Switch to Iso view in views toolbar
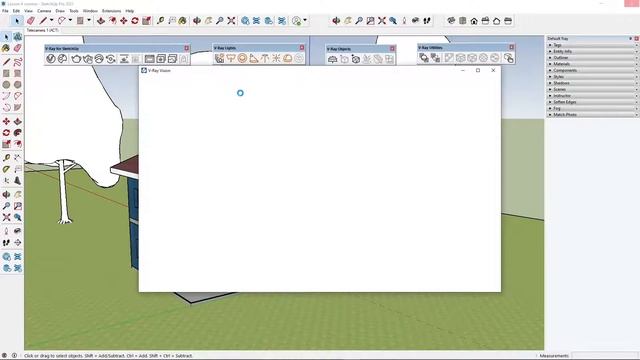This screenshot has height=360, width=640. [x=451, y=20]
